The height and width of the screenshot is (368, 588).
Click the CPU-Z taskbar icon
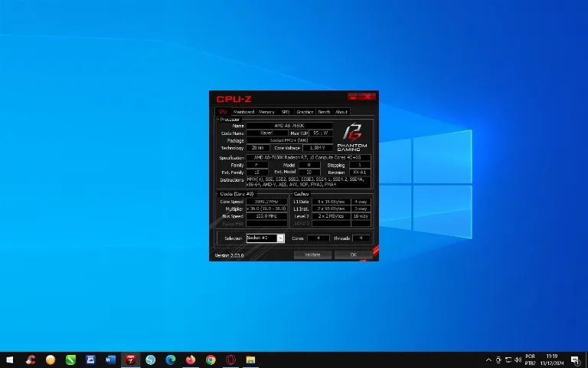coord(131,360)
